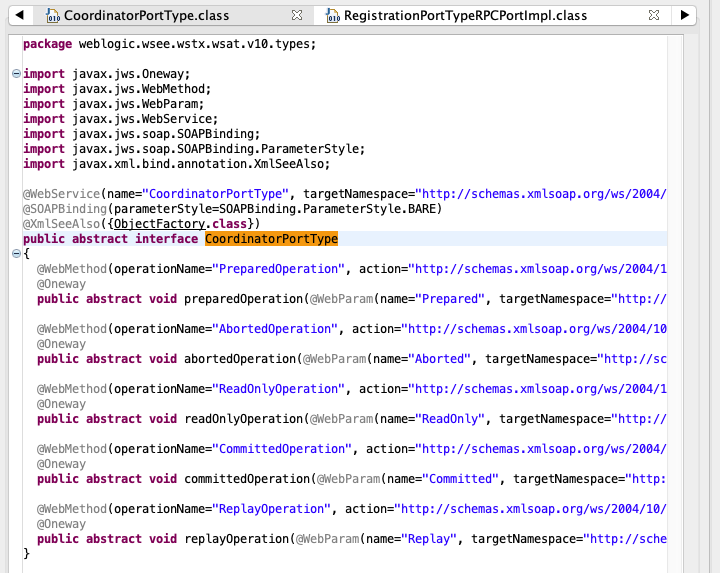Click the @SOAPBinding annotation line
Screen dimensions: 720x573
[232, 209]
